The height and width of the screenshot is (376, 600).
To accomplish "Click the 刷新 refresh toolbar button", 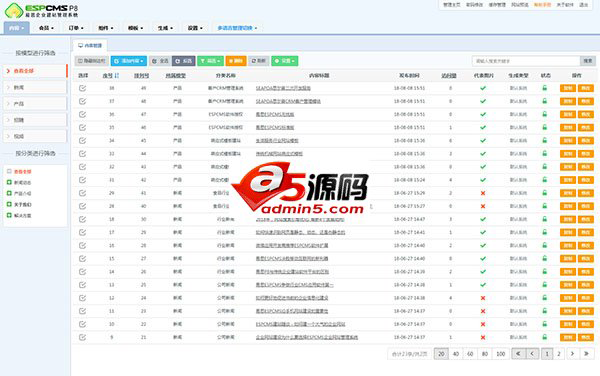I will click(259, 61).
